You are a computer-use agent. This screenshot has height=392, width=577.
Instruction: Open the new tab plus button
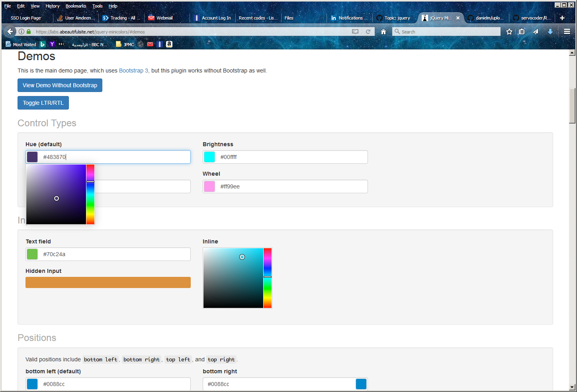562,18
